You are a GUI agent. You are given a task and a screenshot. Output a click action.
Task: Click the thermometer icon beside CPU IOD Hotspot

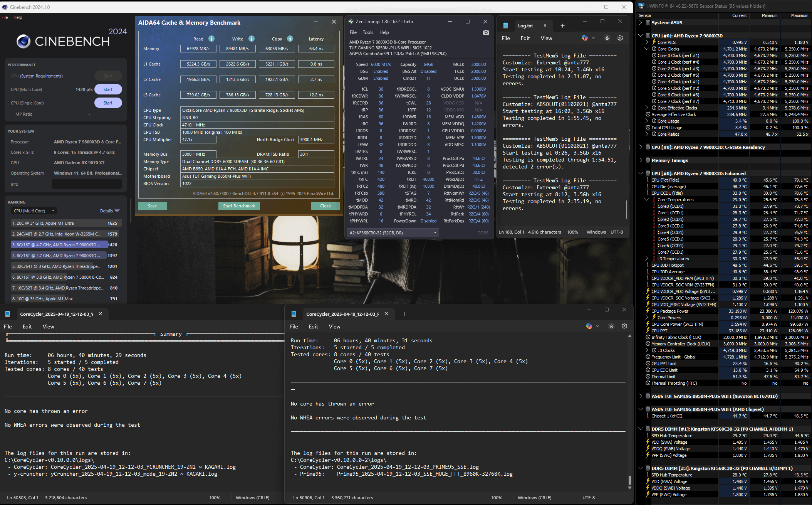click(x=648, y=265)
